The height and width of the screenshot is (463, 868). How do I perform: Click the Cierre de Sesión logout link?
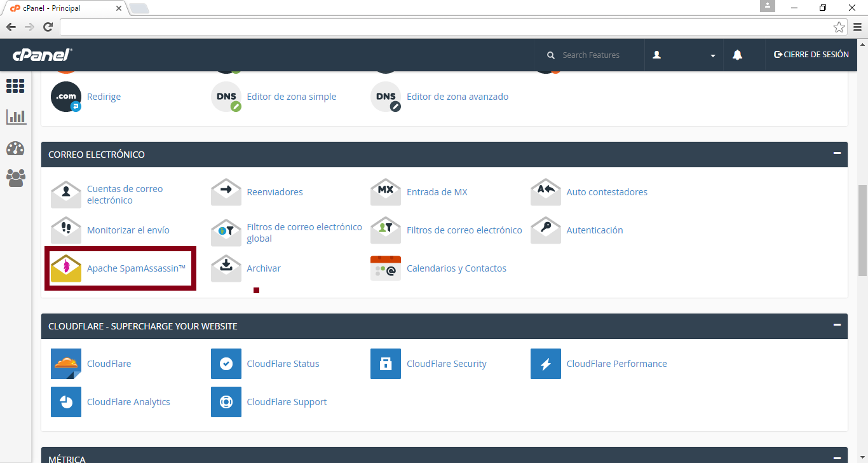click(x=811, y=55)
